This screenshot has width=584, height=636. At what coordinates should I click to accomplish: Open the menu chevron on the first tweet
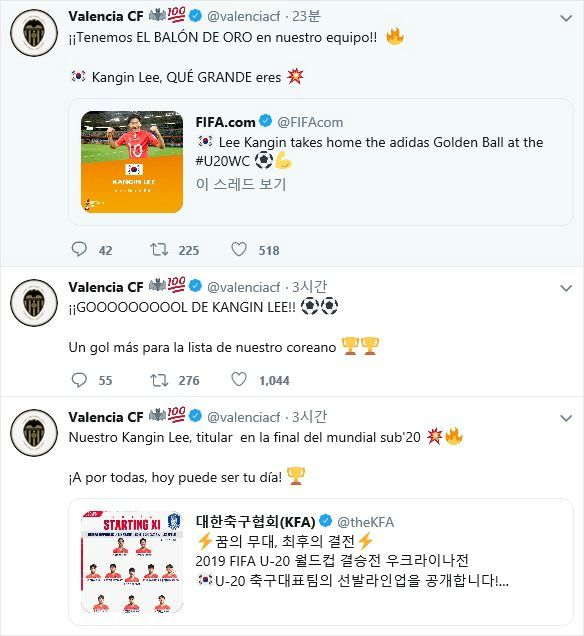pyautogui.click(x=566, y=18)
